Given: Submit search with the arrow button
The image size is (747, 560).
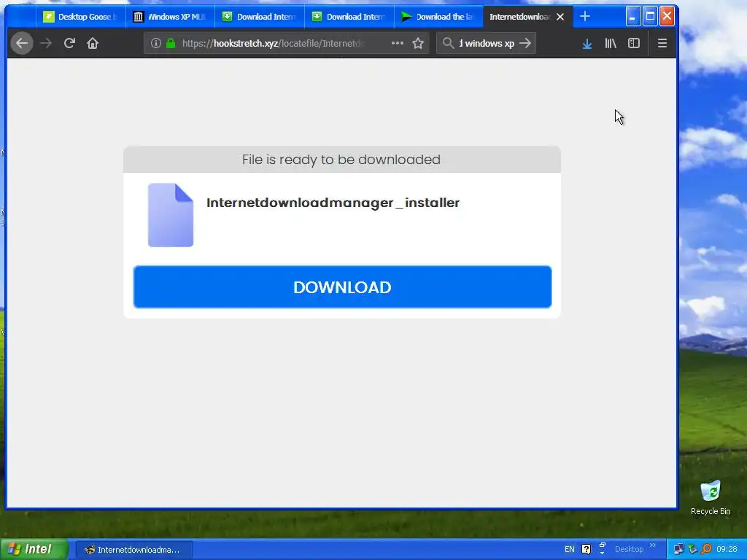Looking at the screenshot, I should (x=525, y=43).
